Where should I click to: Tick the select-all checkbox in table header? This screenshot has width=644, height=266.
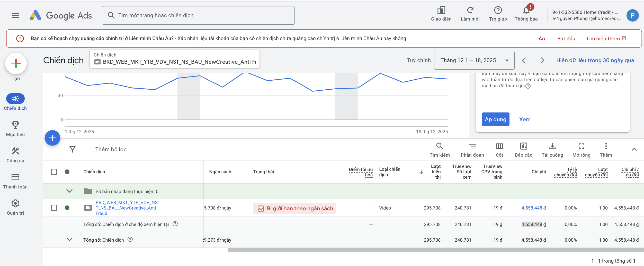[54, 172]
